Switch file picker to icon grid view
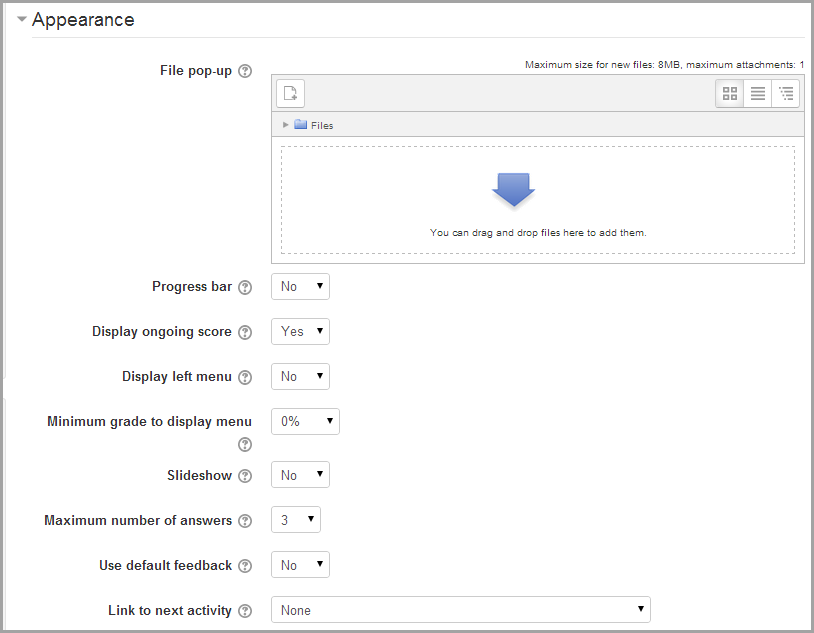 pyautogui.click(x=729, y=93)
